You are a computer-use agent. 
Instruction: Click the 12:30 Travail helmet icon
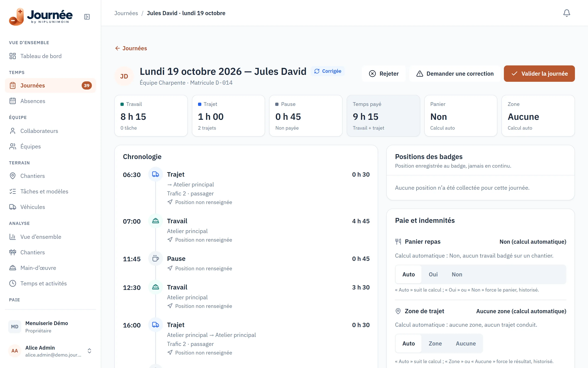(x=156, y=287)
